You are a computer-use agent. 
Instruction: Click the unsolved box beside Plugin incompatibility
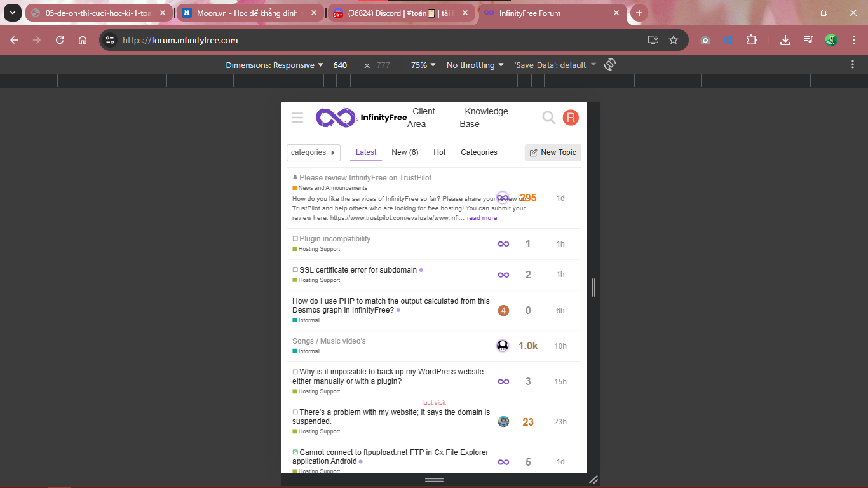tap(295, 239)
